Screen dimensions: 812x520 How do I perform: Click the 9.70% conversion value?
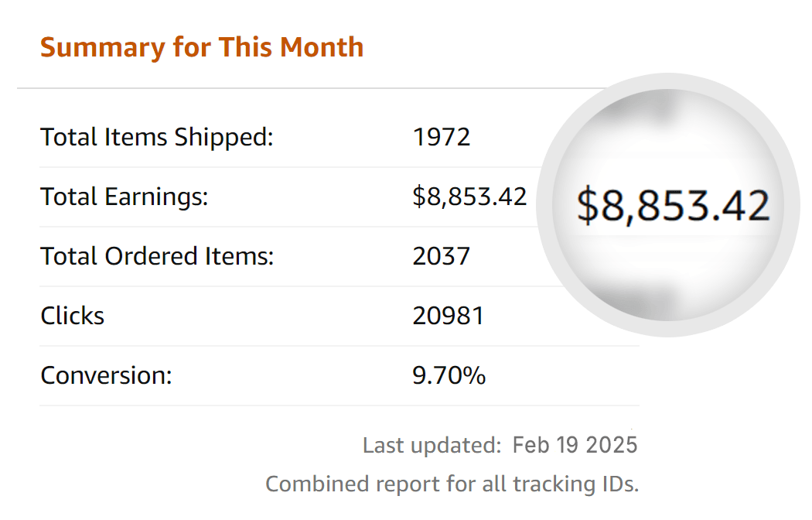449,375
